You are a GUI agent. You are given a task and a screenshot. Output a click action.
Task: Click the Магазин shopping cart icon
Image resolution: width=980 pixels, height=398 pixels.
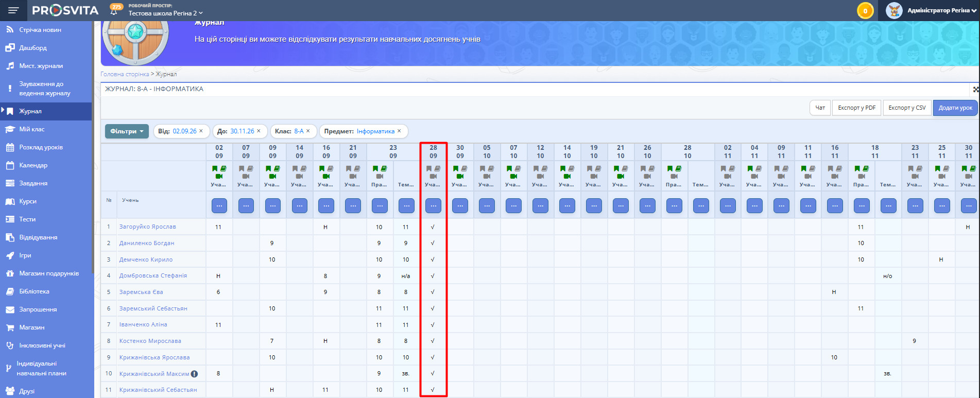10,327
